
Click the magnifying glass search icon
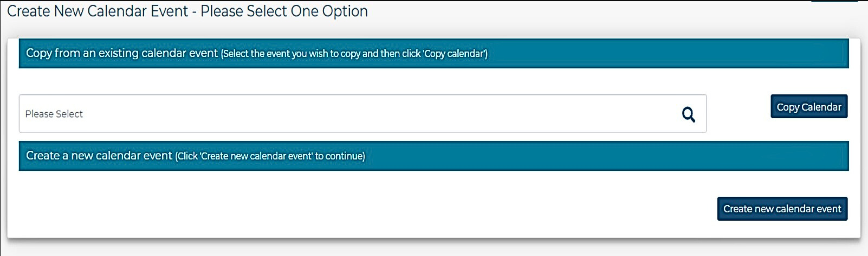coord(688,114)
